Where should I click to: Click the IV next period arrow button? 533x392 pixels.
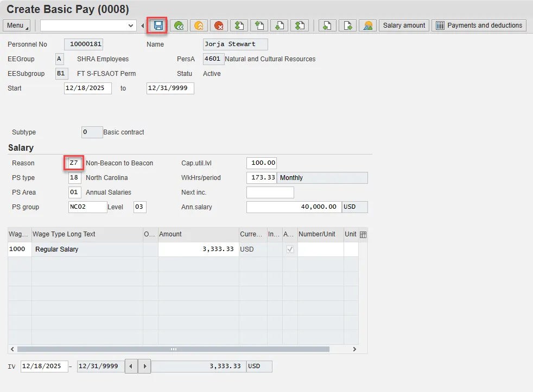(x=144, y=366)
